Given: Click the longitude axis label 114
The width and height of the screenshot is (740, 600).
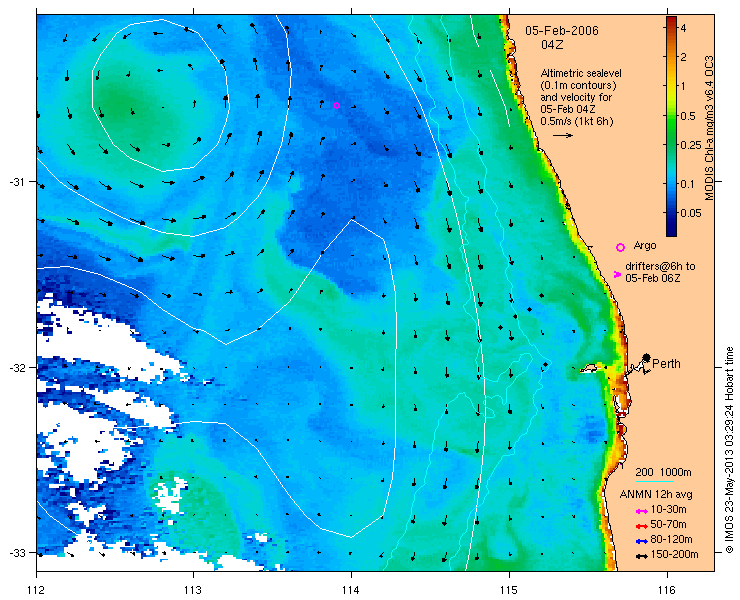Looking at the screenshot, I should pyautogui.click(x=351, y=590).
